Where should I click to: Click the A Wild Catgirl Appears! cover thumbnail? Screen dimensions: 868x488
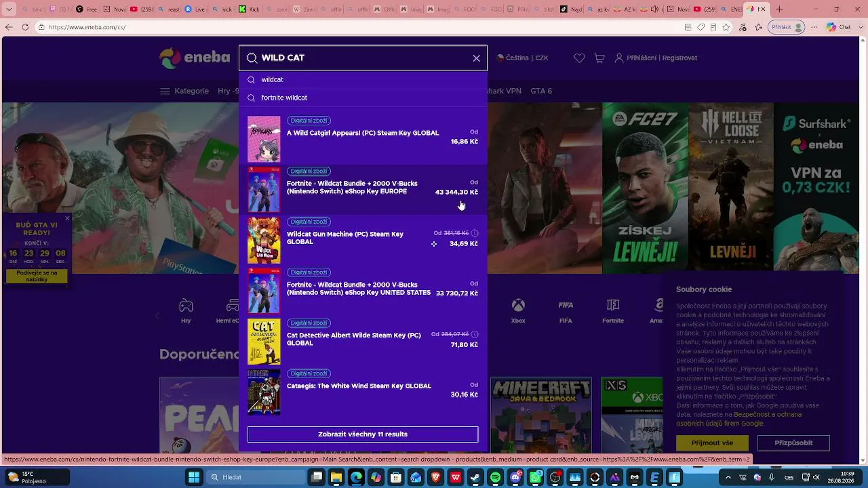[264, 139]
